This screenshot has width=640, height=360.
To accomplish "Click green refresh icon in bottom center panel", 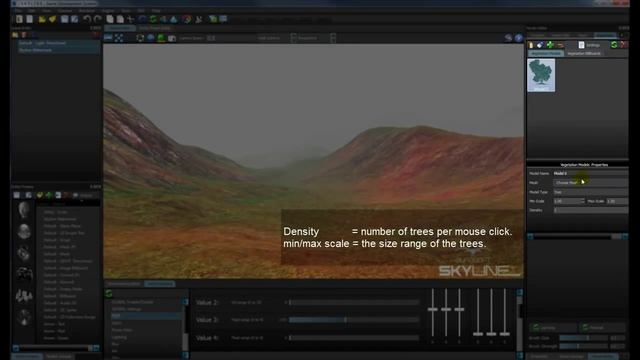I will (109, 293).
